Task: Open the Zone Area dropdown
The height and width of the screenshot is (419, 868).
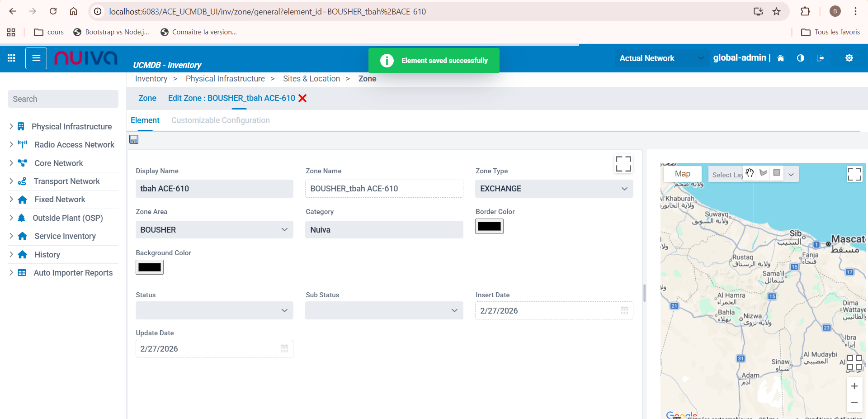Action: (x=214, y=230)
